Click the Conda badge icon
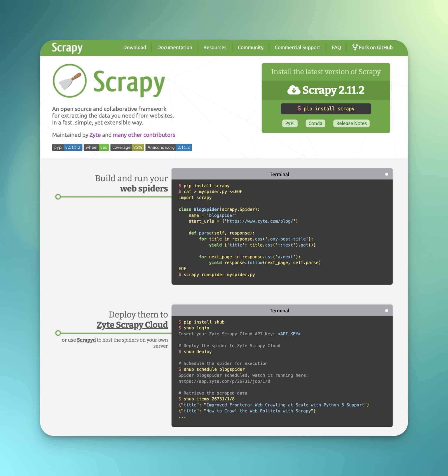The height and width of the screenshot is (476, 448). pos(315,123)
